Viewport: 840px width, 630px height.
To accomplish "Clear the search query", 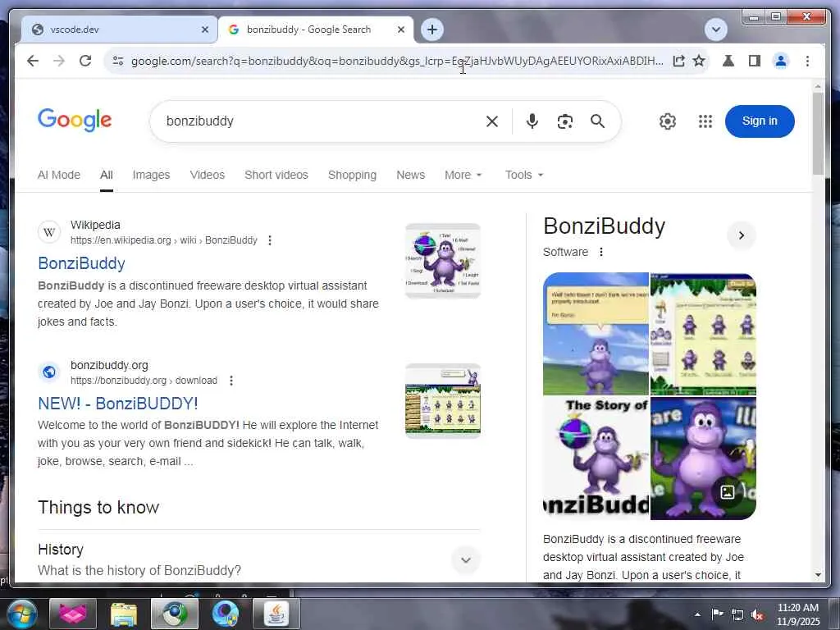I will point(492,121).
